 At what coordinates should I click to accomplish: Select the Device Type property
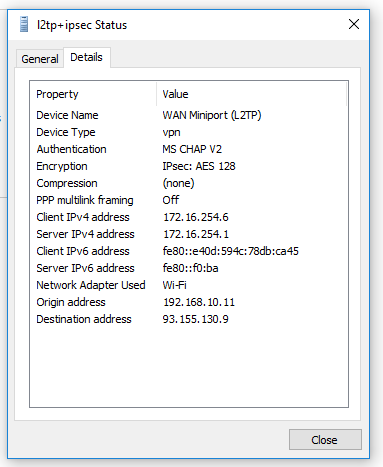click(66, 132)
